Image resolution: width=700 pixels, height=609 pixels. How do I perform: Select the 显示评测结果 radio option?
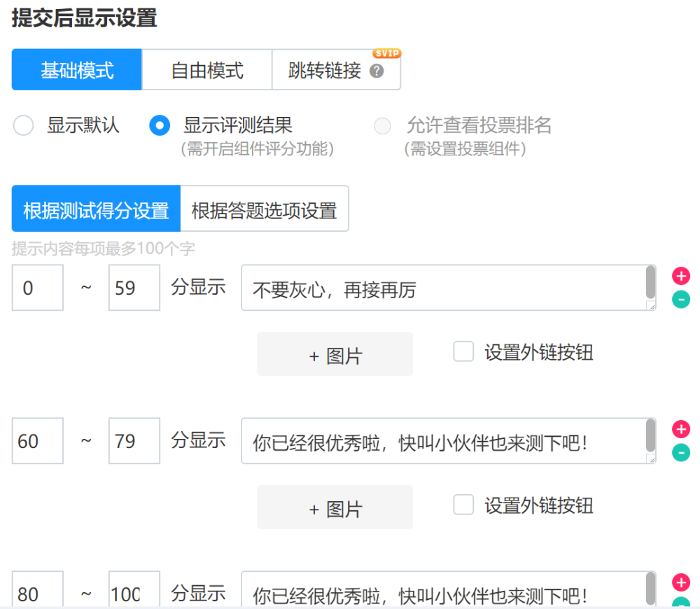point(160,125)
